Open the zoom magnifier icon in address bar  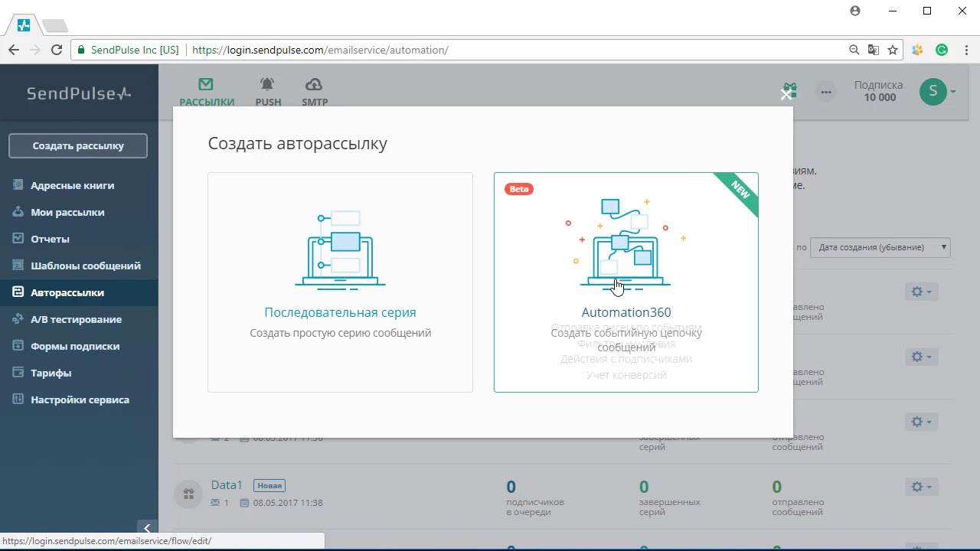pyautogui.click(x=854, y=50)
